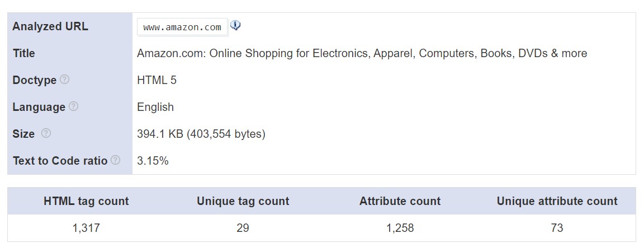
Task: Open the Text to Code ratio help icon
Action: [115, 160]
